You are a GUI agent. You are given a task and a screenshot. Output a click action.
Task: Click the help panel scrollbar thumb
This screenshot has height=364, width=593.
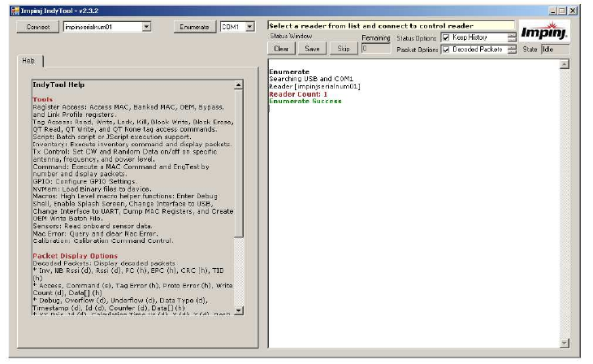(238, 163)
